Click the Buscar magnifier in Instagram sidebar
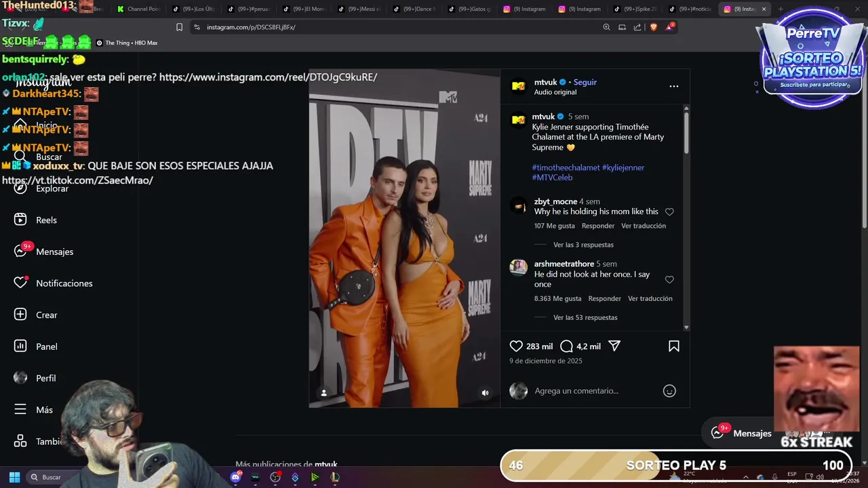868x488 pixels. 20,157
